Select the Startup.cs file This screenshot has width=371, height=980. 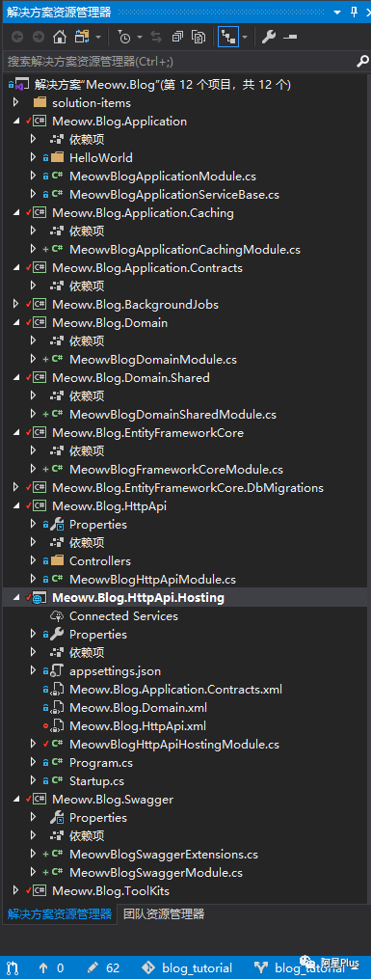click(x=96, y=781)
